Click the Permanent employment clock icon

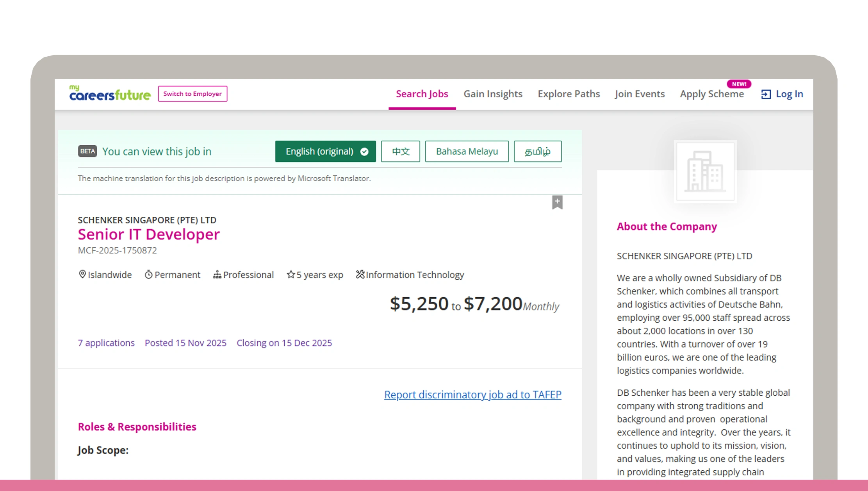(x=149, y=275)
